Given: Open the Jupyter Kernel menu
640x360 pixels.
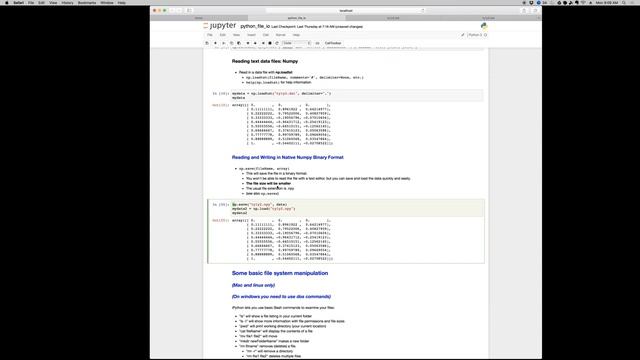Looking at the screenshot, I should pos(280,35).
